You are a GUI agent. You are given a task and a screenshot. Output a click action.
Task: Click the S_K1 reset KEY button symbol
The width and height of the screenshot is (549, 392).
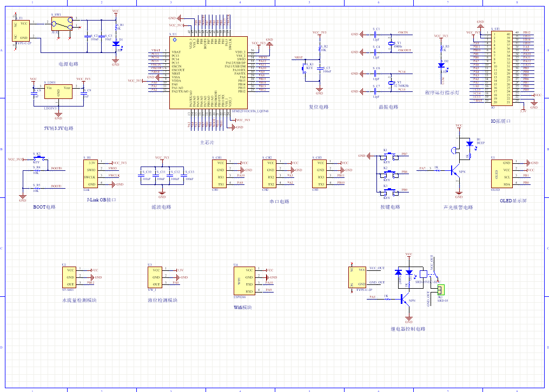[304, 68]
